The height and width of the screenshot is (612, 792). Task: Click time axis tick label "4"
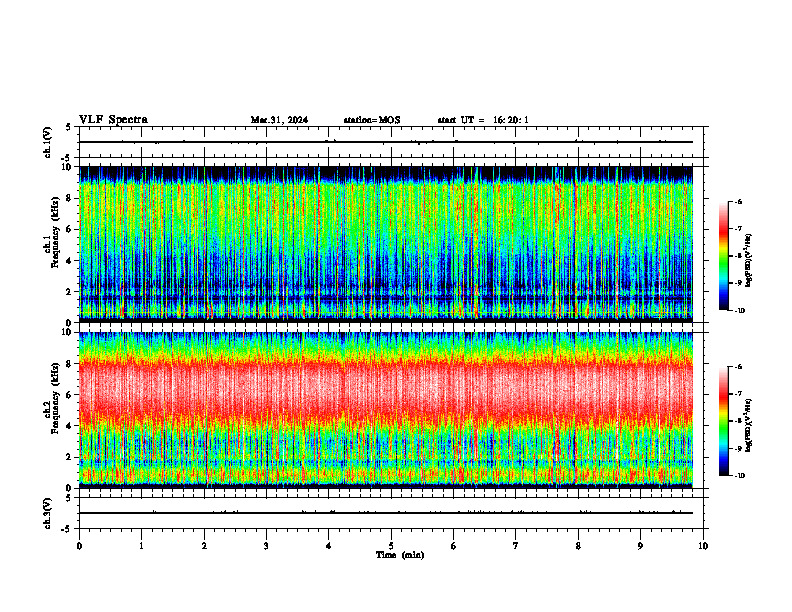click(329, 546)
